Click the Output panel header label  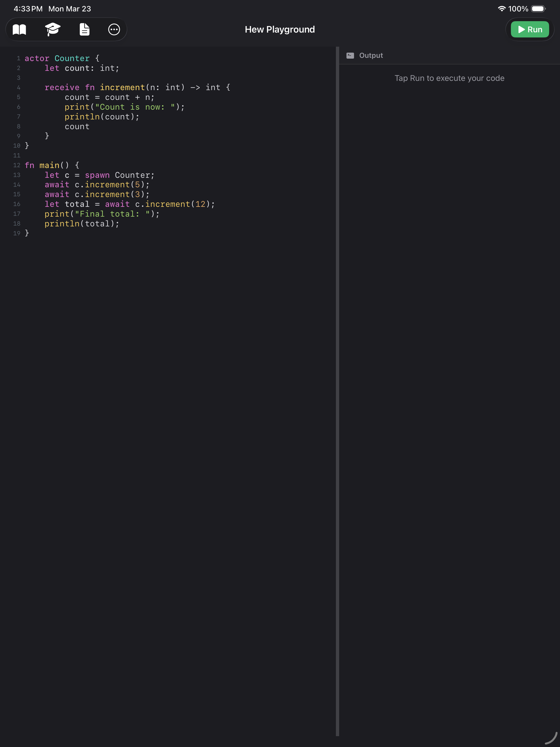pos(371,56)
